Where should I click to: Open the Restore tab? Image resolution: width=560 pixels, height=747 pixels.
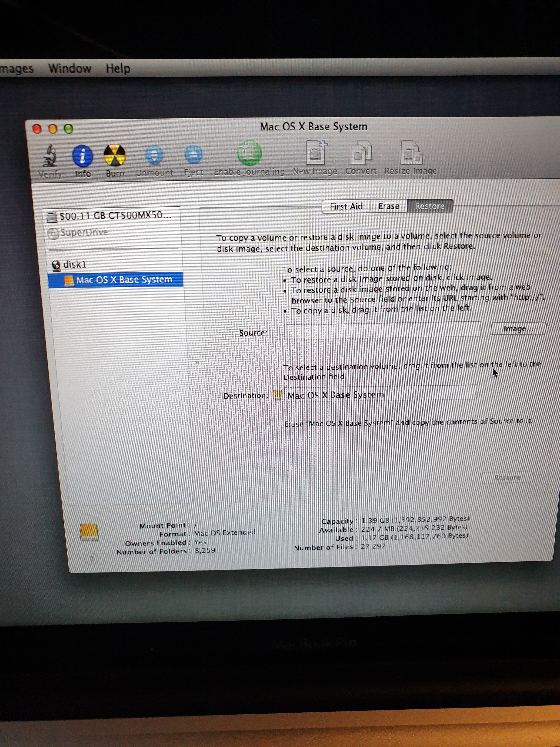430,206
